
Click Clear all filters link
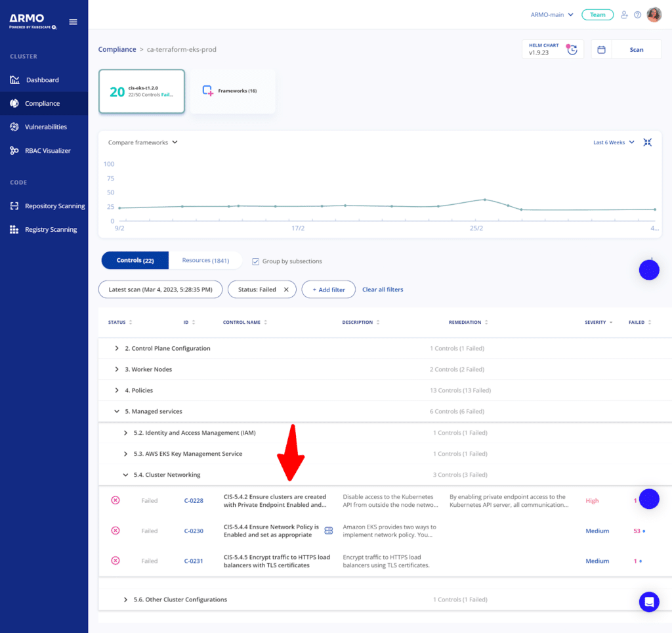coord(383,290)
